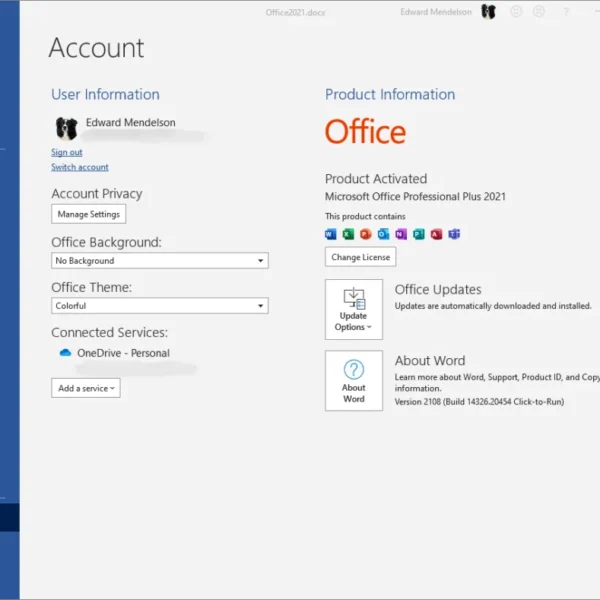The width and height of the screenshot is (600, 600).
Task: Click the Product Information heading
Action: click(x=390, y=95)
